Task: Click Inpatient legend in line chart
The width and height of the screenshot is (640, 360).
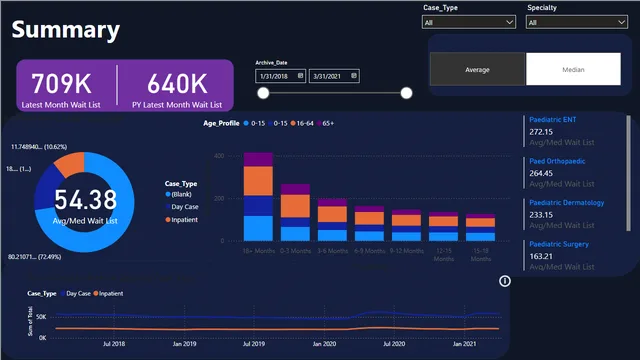Action: point(109,293)
